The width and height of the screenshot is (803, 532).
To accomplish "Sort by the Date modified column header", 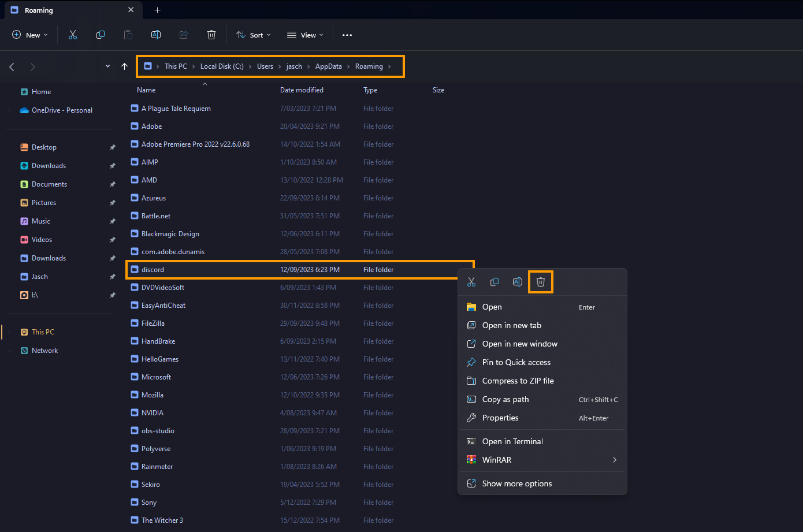I will (302, 90).
